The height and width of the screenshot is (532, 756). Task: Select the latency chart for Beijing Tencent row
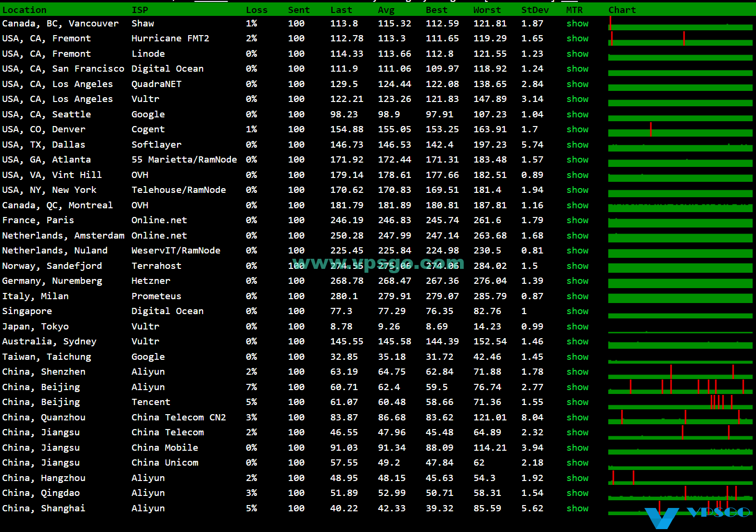pos(680,402)
